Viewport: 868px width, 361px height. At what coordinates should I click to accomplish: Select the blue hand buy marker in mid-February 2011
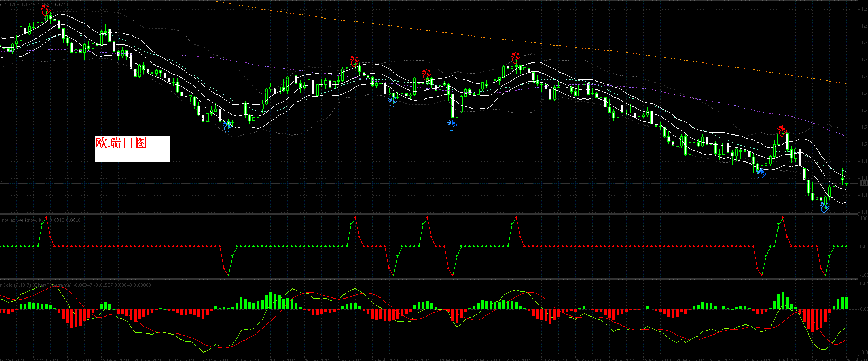pos(393,101)
